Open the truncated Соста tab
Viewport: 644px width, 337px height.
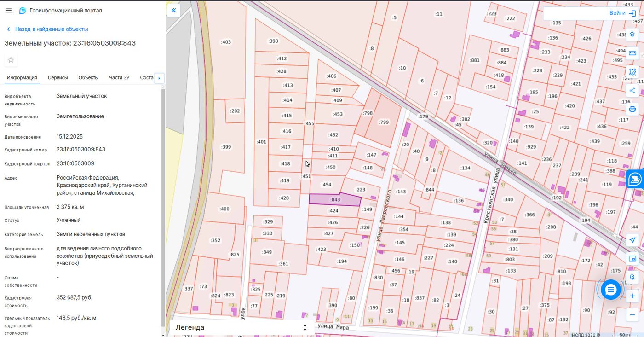coord(147,77)
